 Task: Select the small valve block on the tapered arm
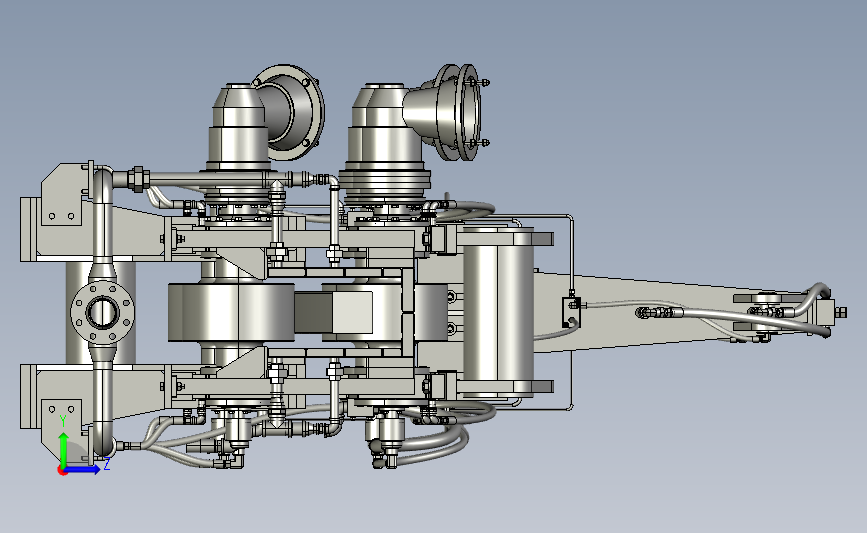pyautogui.click(x=571, y=312)
